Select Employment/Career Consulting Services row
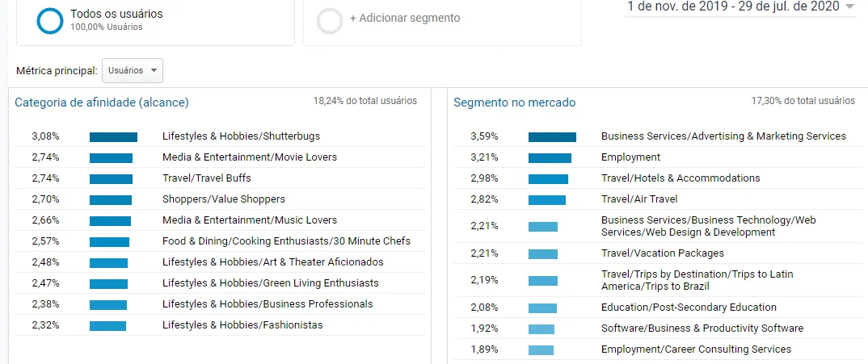Image resolution: width=868 pixels, height=364 pixels. [x=658, y=349]
